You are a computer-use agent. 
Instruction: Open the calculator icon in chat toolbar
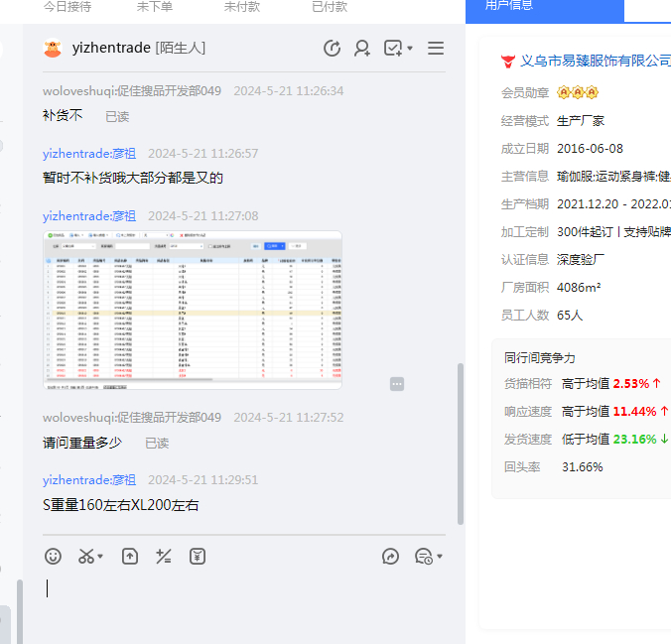164,557
